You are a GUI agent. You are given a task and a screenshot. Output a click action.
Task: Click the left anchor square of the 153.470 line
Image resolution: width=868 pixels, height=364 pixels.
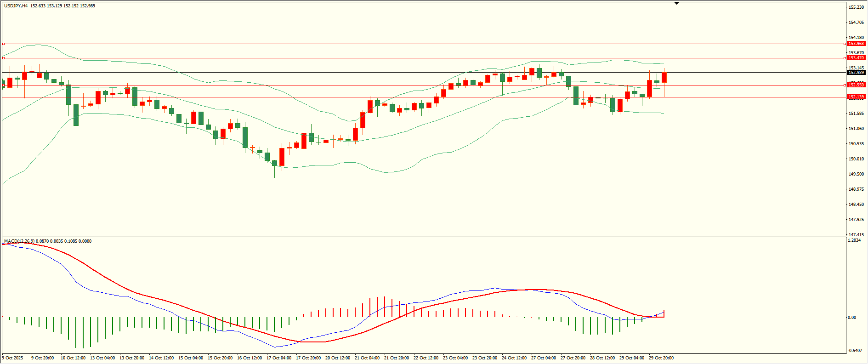pyautogui.click(x=3, y=58)
